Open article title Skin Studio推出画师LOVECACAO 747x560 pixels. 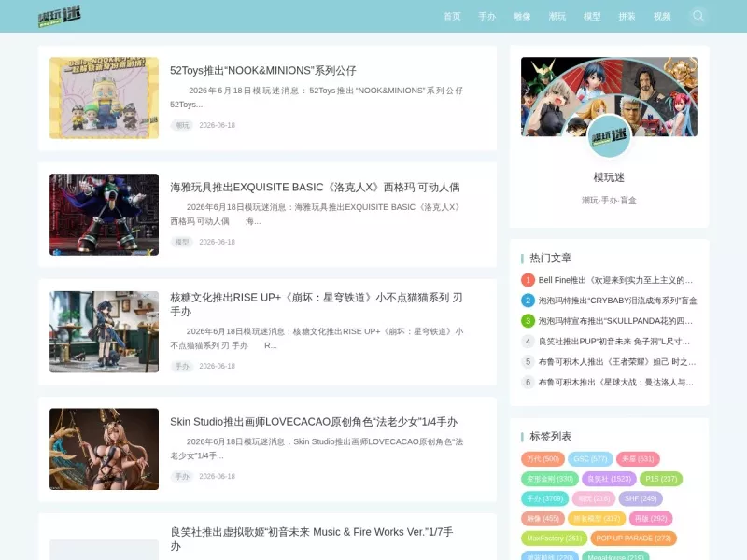coord(314,422)
